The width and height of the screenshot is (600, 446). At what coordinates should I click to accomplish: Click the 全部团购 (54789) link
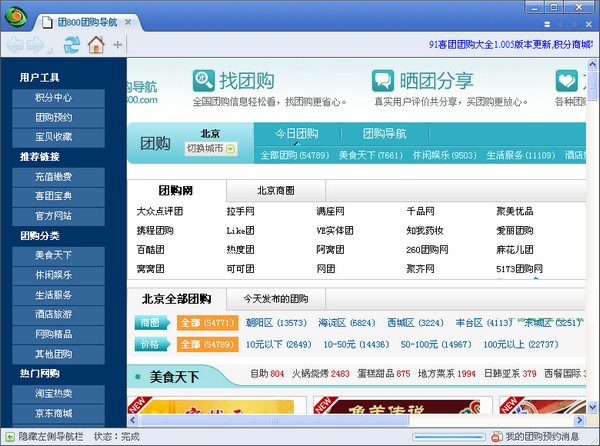click(295, 155)
